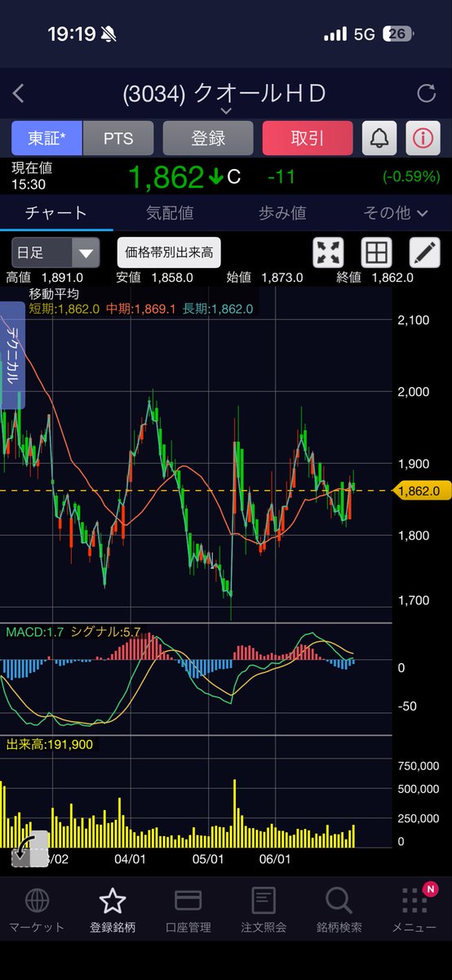
Task: Open the テクニカル side panel
Action: tap(12, 355)
